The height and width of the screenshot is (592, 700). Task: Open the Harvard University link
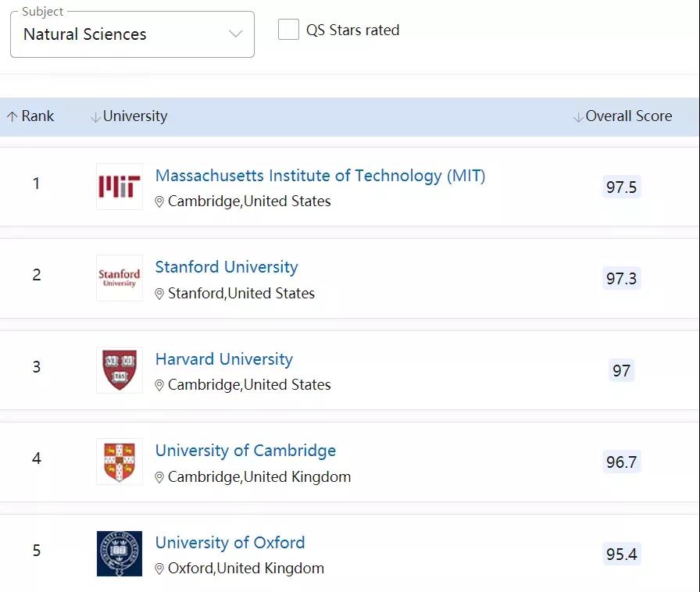coord(224,359)
